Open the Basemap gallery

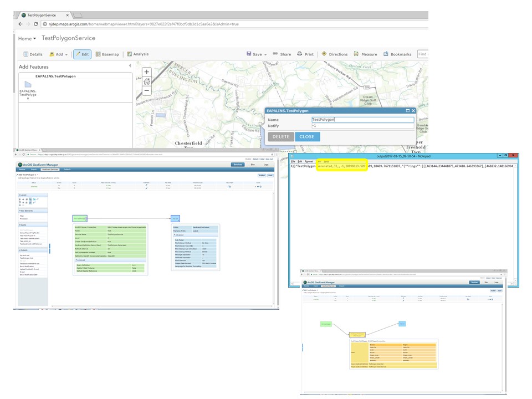point(107,54)
